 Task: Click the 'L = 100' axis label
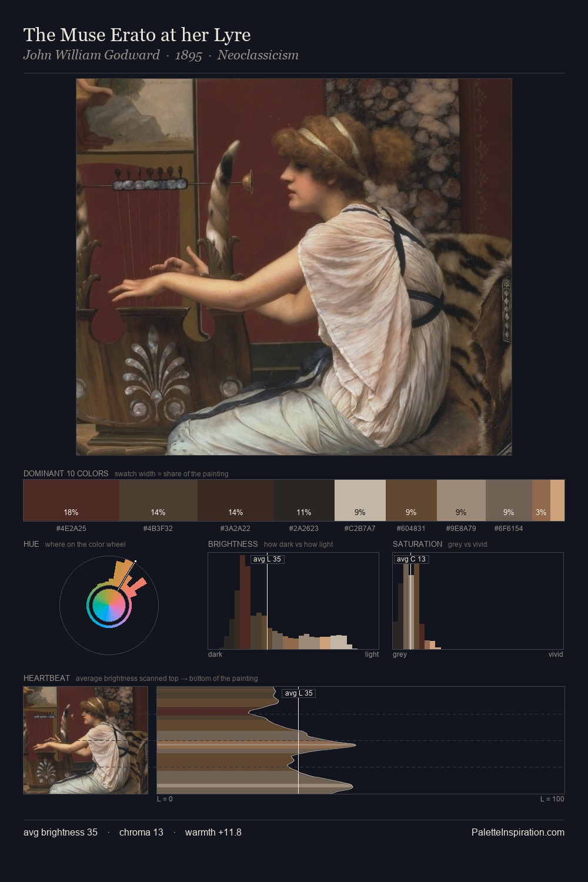[x=552, y=799]
